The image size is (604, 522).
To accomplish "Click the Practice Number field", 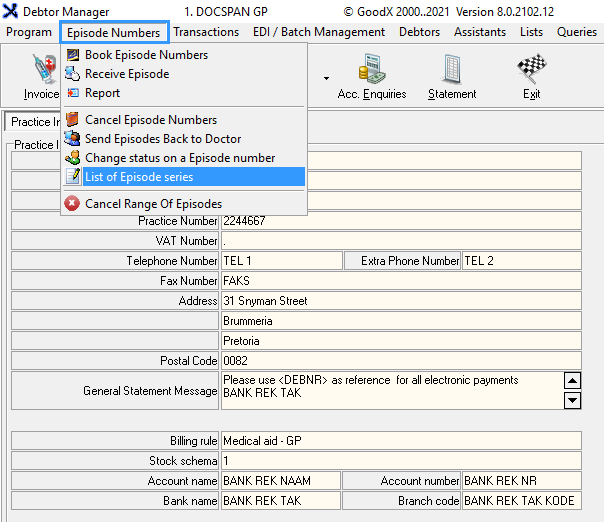I will click(x=400, y=221).
